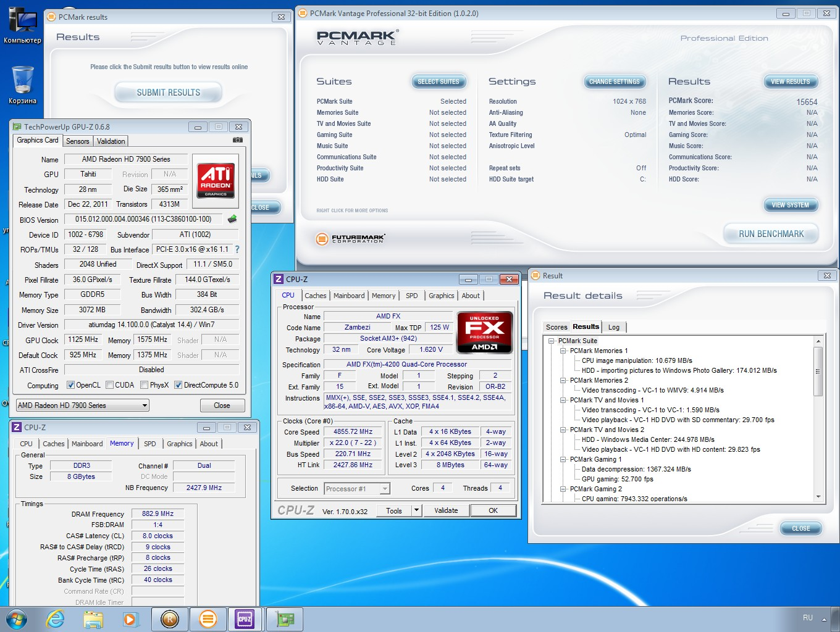Switch to PCMark Vantage orange taskbar icon
Screen dimensions: 840x632
tap(208, 619)
